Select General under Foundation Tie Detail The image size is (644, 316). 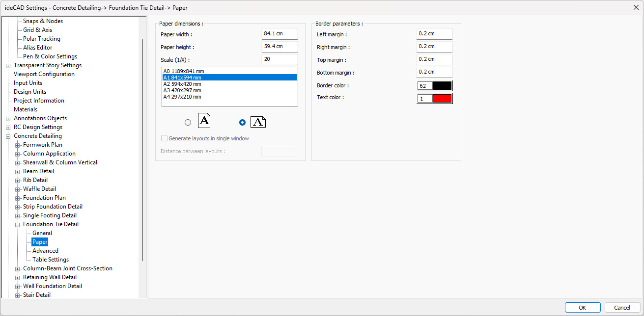pos(42,233)
